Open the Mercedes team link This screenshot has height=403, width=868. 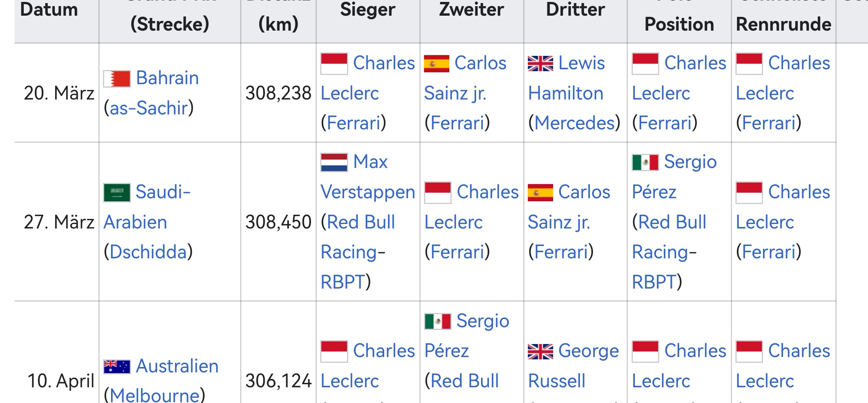pos(574,123)
